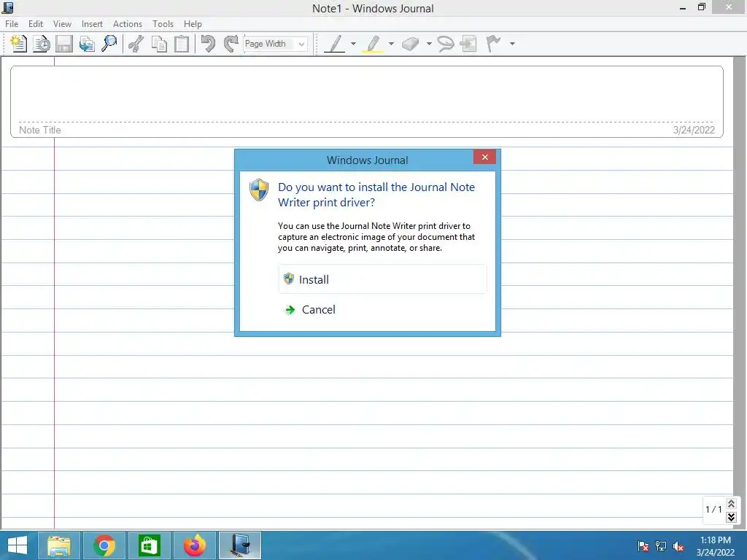Open the Eraser options dropdown arrow
Viewport: 747px width, 560px height.
pos(429,44)
